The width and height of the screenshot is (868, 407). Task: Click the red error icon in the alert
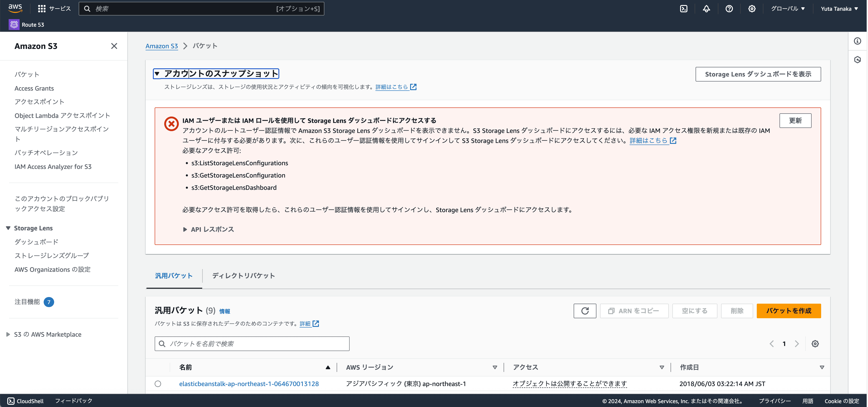[x=171, y=124]
